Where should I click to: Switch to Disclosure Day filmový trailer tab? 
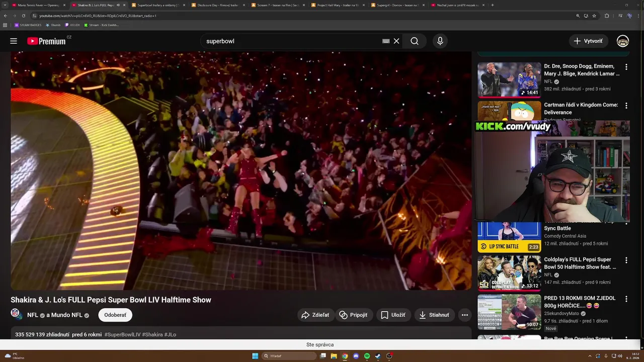pos(217,5)
